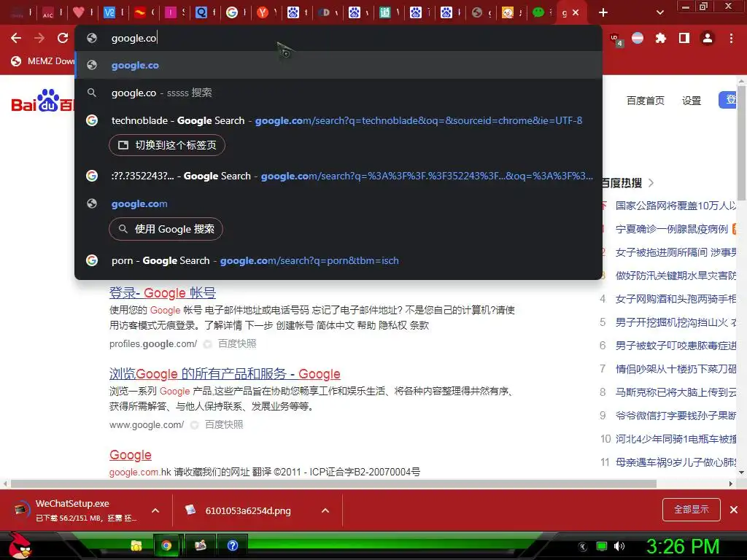Open hot search 河北4少年同骑1电瓶车
The image size is (747, 560).
pyautogui.click(x=676, y=439)
